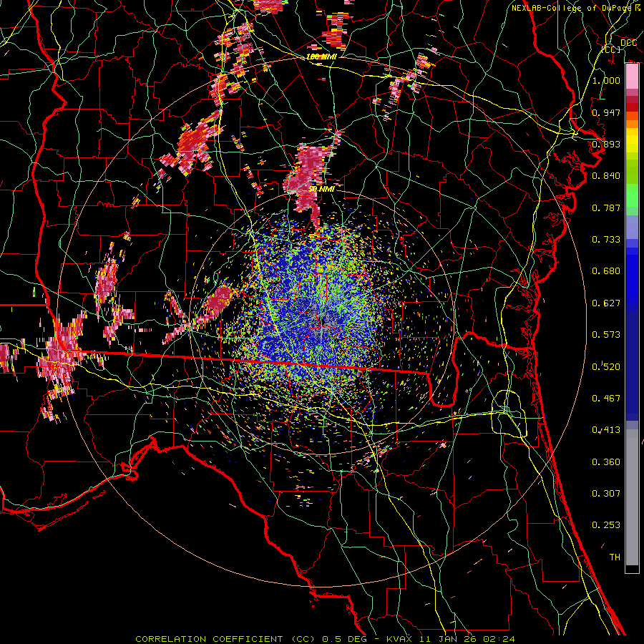Select the 0.733 legend value
This screenshot has width=644, height=644.
(x=606, y=239)
